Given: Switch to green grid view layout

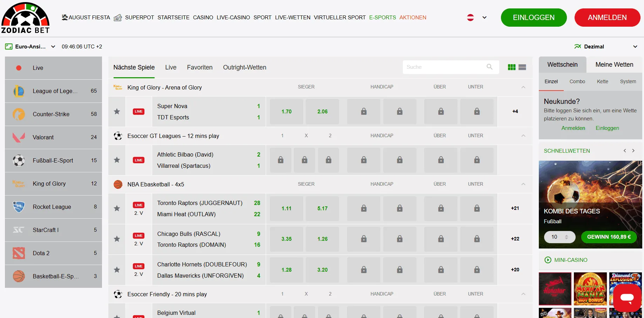Looking at the screenshot, I should pyautogui.click(x=511, y=67).
